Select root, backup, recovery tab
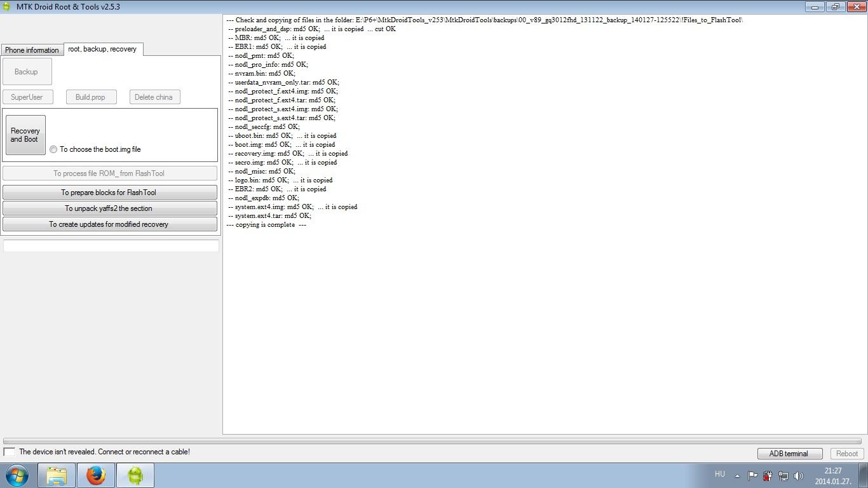 click(x=102, y=49)
